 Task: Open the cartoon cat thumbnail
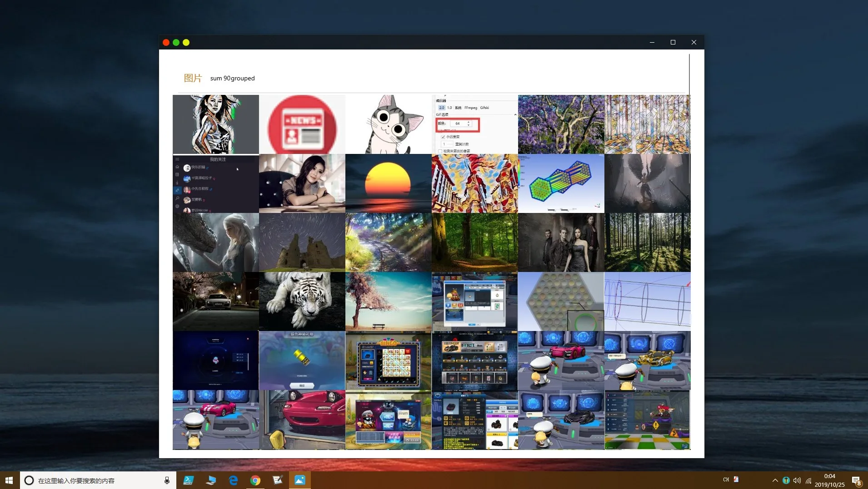389,124
